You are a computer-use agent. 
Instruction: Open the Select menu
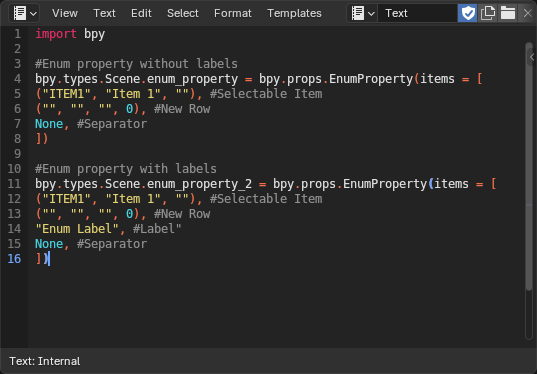pyautogui.click(x=183, y=13)
